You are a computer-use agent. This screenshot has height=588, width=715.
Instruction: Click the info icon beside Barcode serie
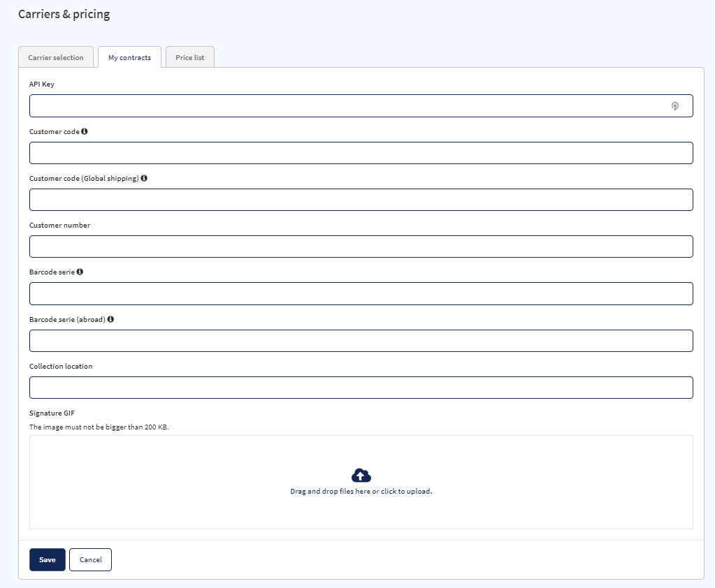[80, 272]
